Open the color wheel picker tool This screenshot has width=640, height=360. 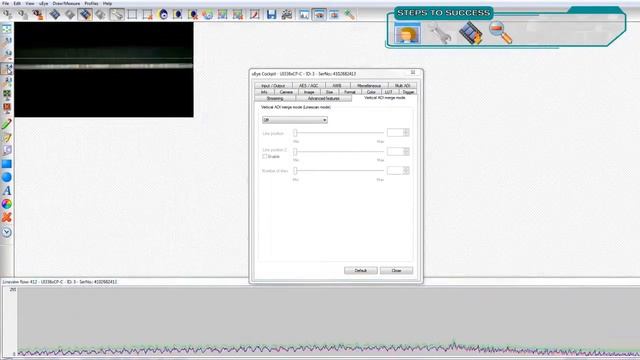7,204
